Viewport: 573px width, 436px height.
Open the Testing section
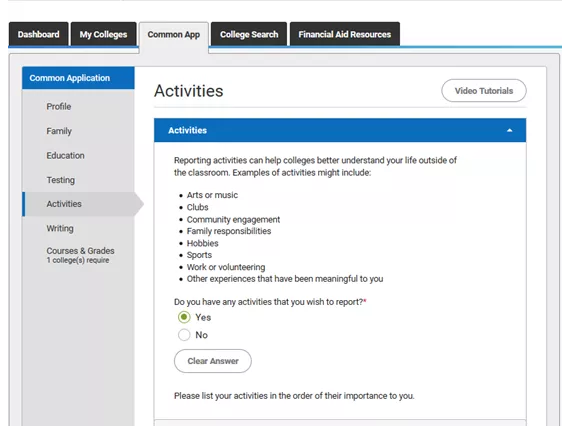tap(61, 180)
